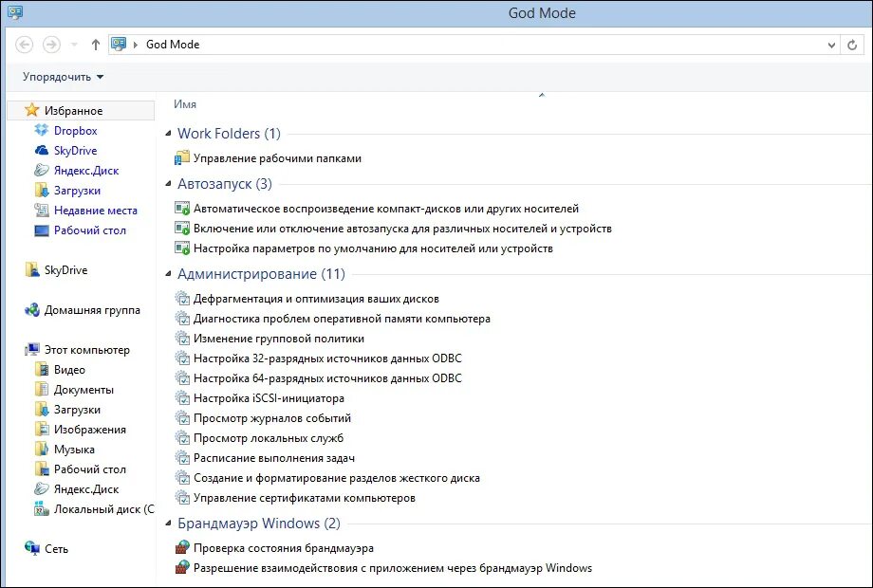
Task: Open Загрузки under Этот компьютер
Action: point(77,410)
